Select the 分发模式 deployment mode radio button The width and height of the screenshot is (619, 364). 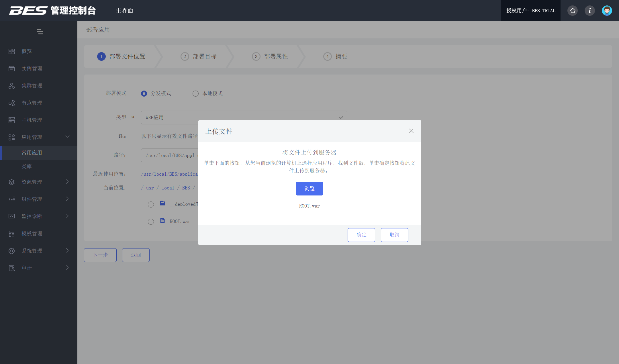click(144, 93)
